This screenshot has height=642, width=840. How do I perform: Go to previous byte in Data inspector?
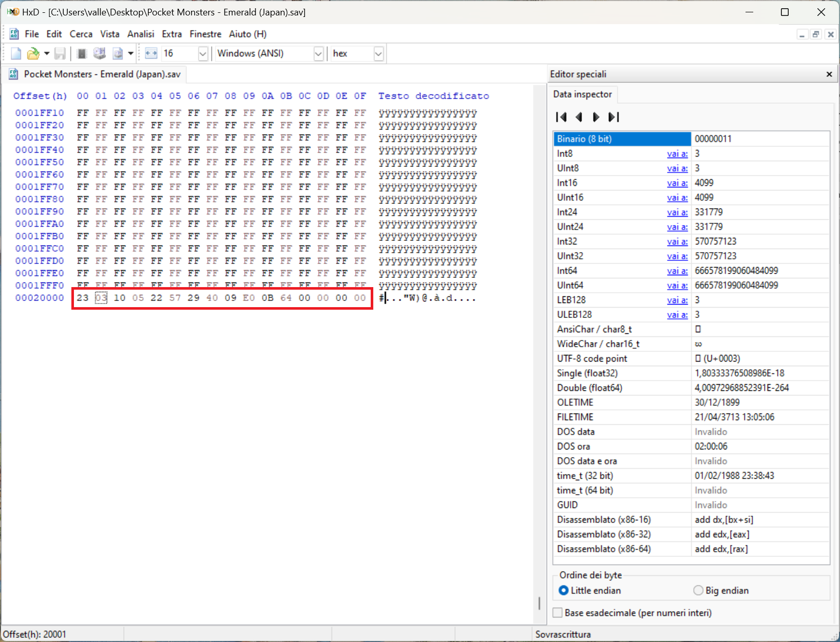pos(579,117)
